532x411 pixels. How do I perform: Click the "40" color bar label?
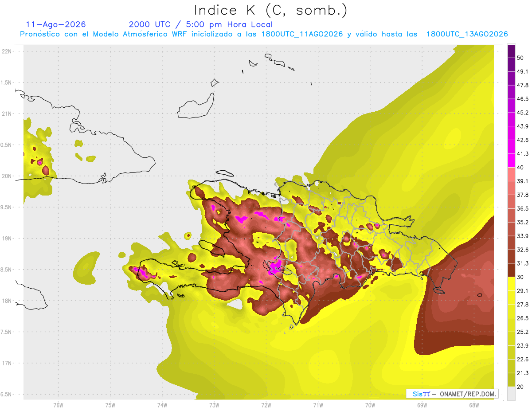pos(520,168)
